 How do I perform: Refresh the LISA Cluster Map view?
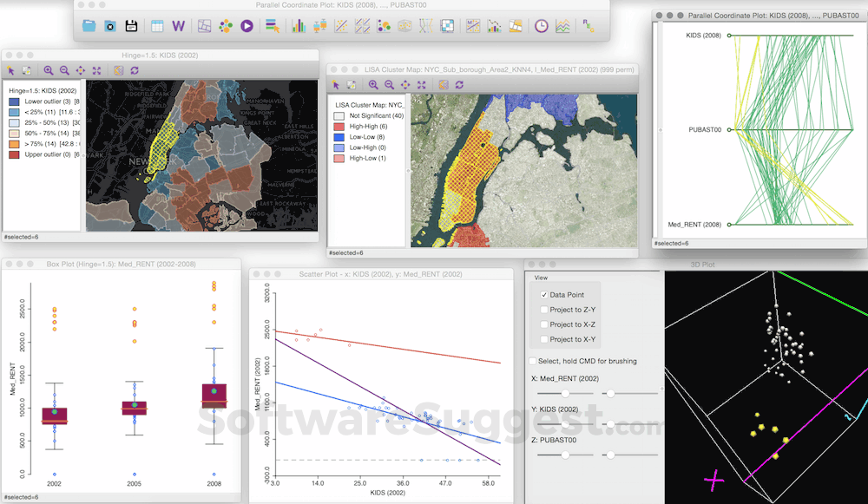(x=458, y=85)
